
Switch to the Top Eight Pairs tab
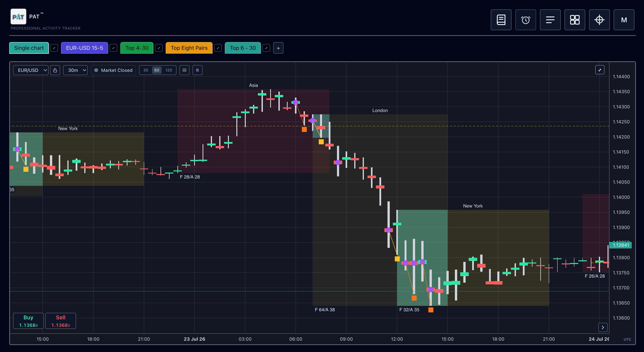point(189,48)
